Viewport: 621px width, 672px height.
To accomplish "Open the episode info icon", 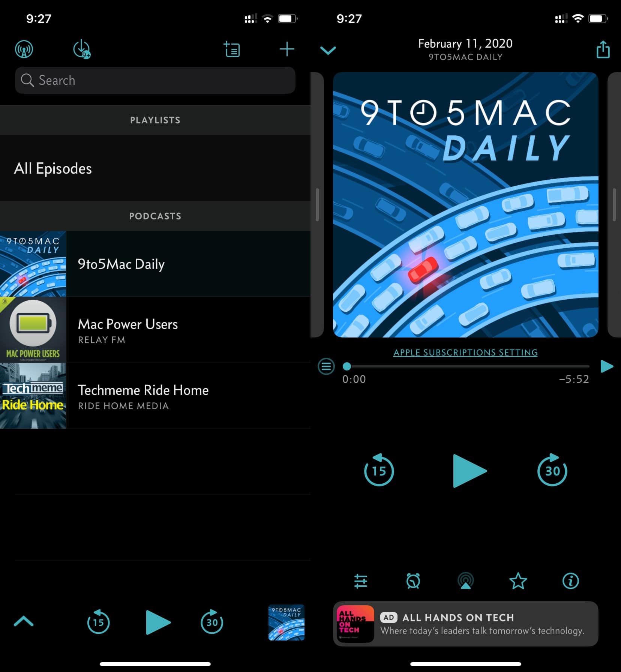I will pyautogui.click(x=570, y=581).
